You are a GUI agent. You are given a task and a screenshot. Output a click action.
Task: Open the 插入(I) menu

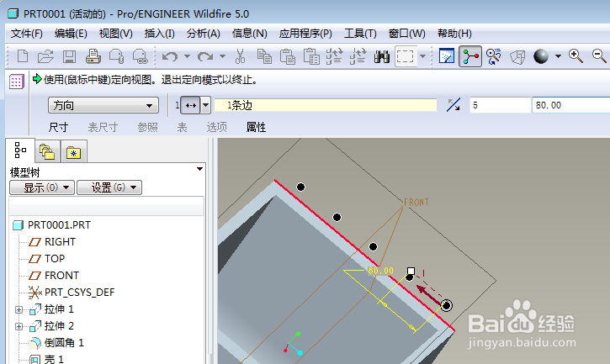pyautogui.click(x=160, y=34)
